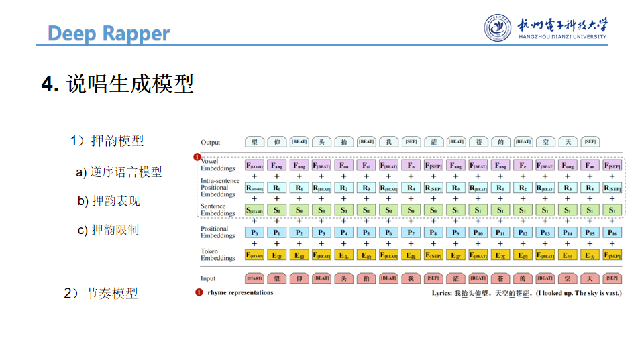Image resolution: width=644 pixels, height=362 pixels.
Task: Click the 'Token Embeddings' row label
Action: (217, 255)
